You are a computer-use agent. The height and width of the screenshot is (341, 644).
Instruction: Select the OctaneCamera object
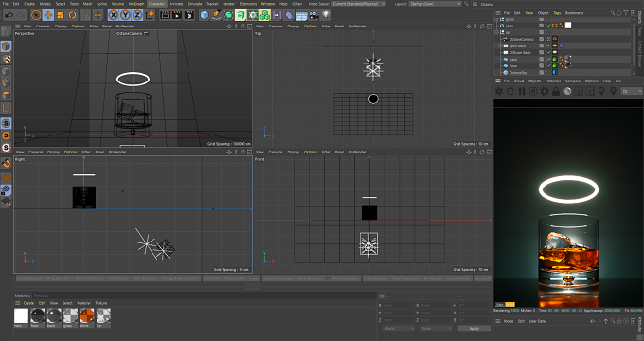pos(521,39)
